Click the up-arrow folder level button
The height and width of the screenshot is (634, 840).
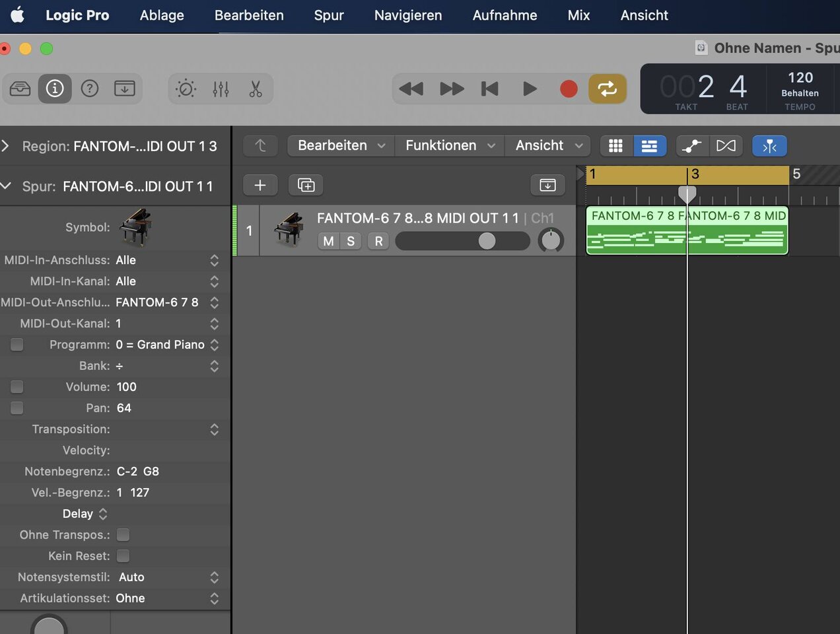click(260, 146)
